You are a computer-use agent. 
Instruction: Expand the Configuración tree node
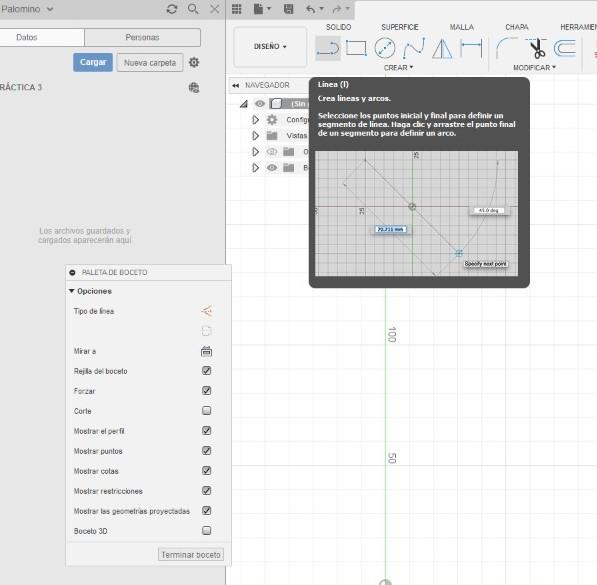point(255,120)
